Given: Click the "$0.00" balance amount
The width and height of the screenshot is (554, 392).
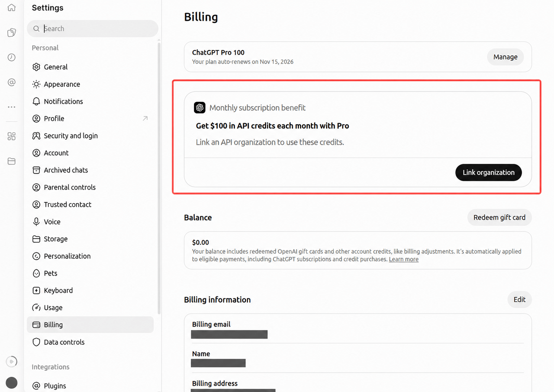Looking at the screenshot, I should pyautogui.click(x=200, y=242).
